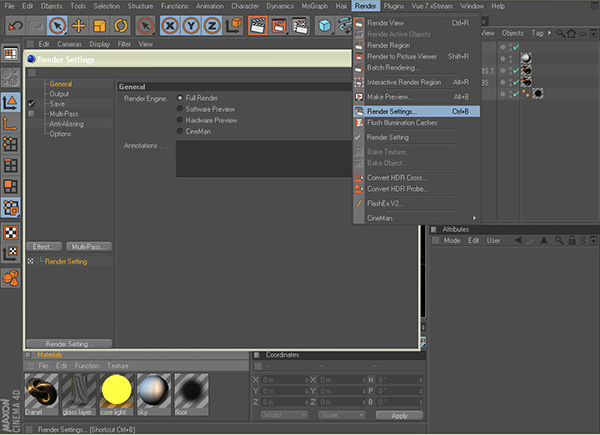Click the Annotations text field
This screenshot has width=600, height=435.
coord(264,159)
